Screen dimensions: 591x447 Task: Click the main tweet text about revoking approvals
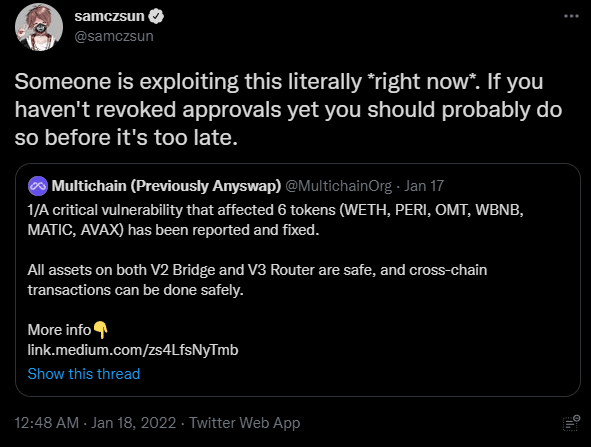coord(288,109)
